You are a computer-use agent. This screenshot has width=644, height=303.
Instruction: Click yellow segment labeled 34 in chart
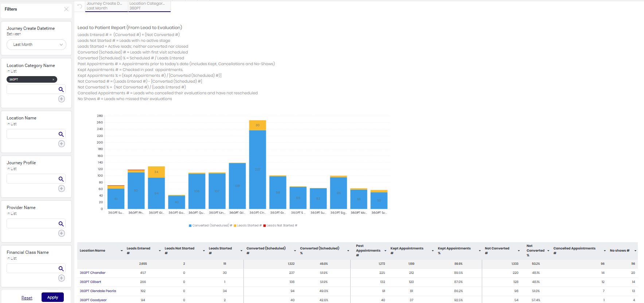tap(156, 172)
